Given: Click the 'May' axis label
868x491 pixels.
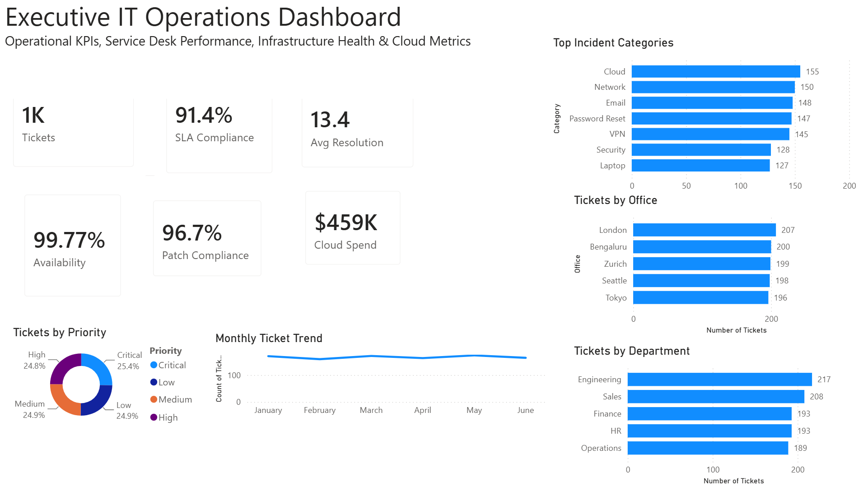Looking at the screenshot, I should [x=474, y=410].
